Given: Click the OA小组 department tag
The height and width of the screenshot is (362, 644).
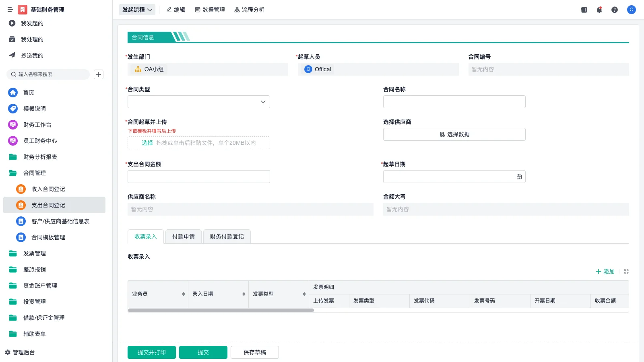Looking at the screenshot, I should 149,69.
